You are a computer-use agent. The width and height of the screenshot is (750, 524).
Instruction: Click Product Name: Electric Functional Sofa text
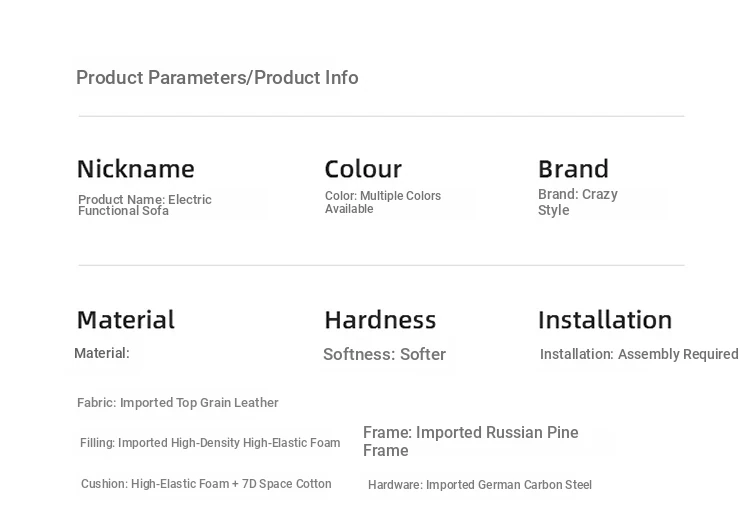pyautogui.click(x=144, y=205)
